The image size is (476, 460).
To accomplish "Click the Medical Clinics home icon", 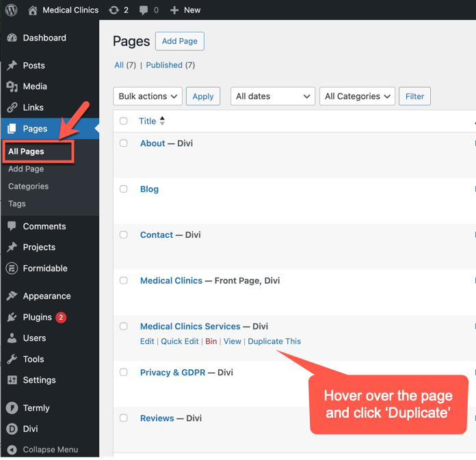I will 33,10.
